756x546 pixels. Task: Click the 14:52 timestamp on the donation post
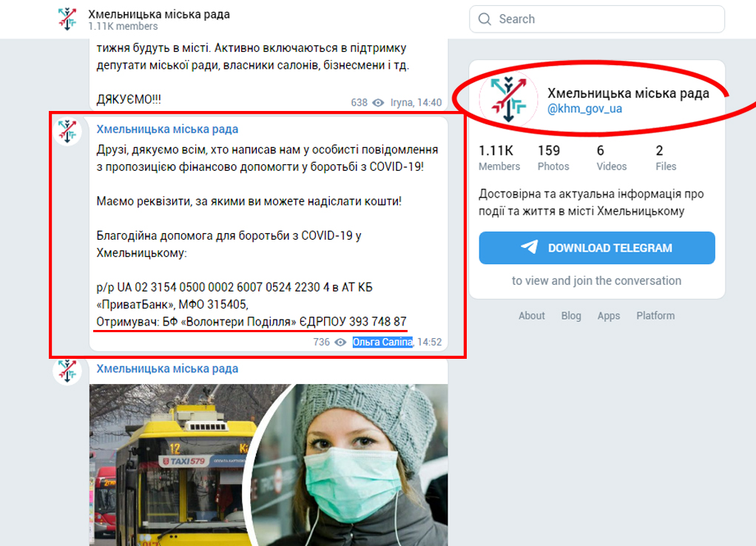(430, 342)
